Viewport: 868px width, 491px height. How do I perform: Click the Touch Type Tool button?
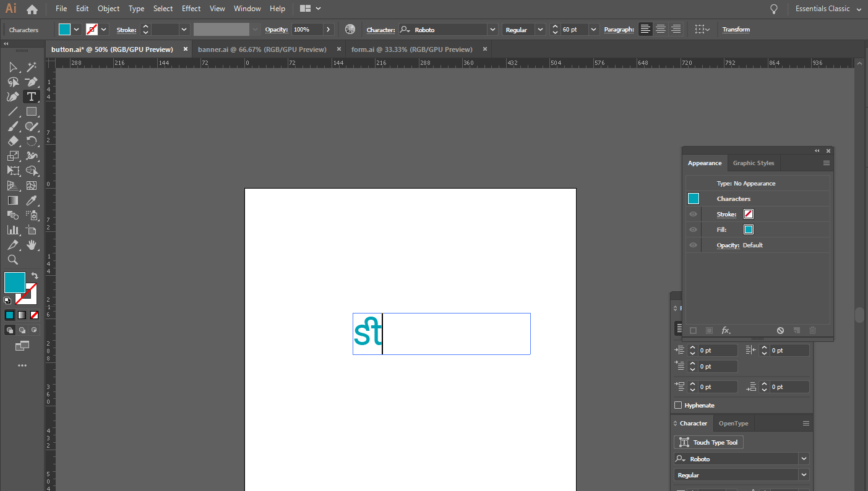(708, 442)
